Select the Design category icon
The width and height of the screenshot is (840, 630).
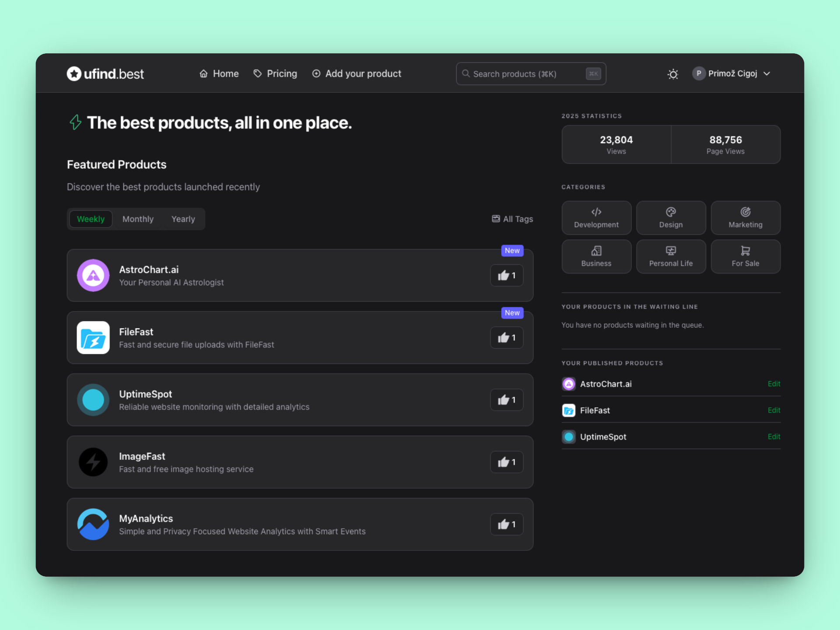(670, 212)
